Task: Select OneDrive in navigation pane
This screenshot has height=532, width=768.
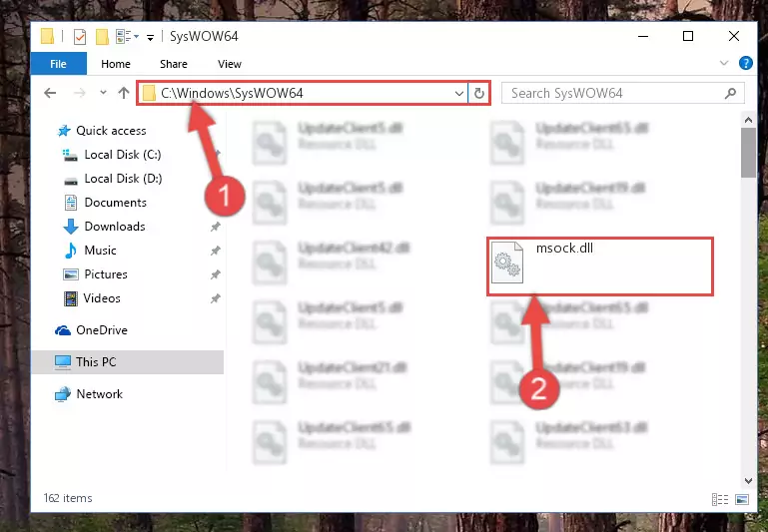Action: (102, 330)
